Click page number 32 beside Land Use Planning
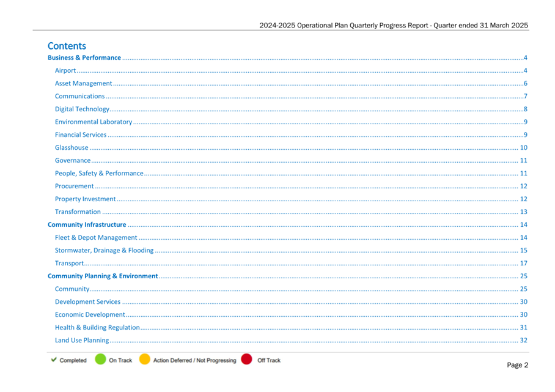 click(524, 340)
